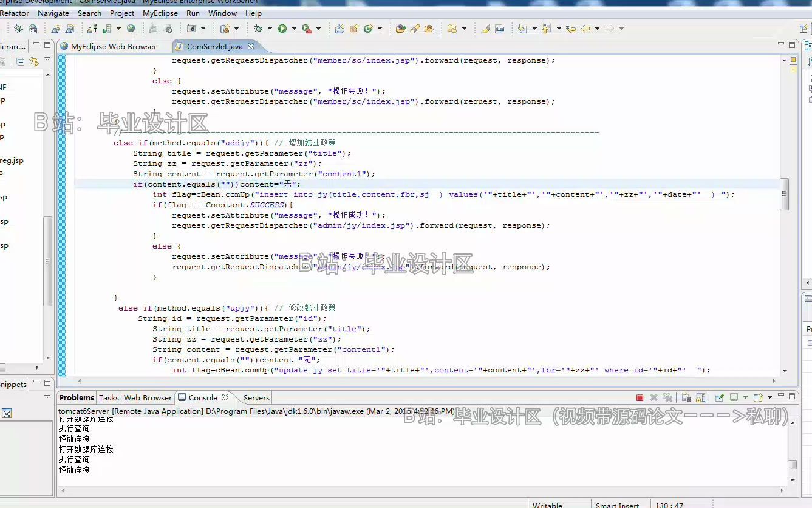Screen dimensions: 812x508
Task: Click the Previous Annotation up-arrow icon
Action: click(x=546, y=29)
